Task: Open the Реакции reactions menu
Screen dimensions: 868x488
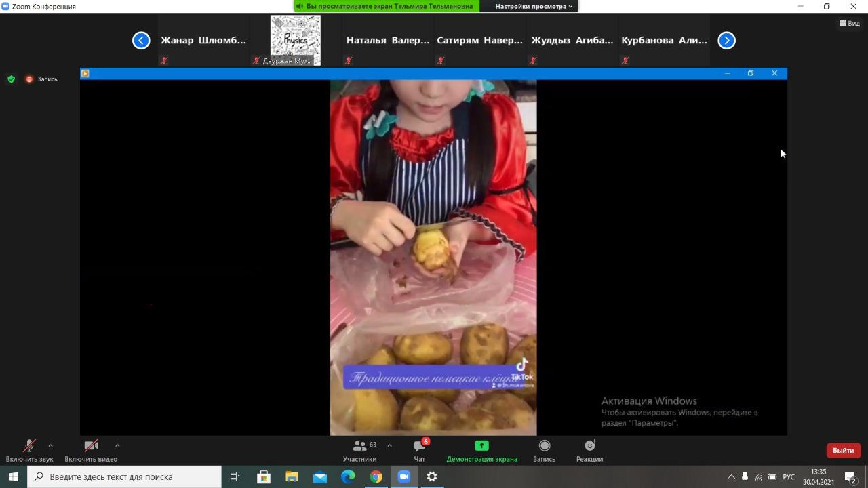Action: [589, 446]
